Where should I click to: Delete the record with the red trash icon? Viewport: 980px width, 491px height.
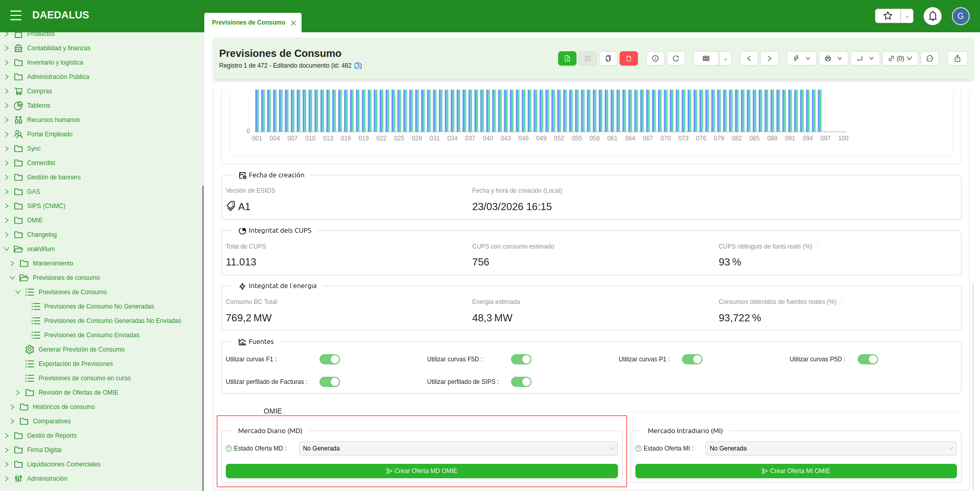coord(628,58)
